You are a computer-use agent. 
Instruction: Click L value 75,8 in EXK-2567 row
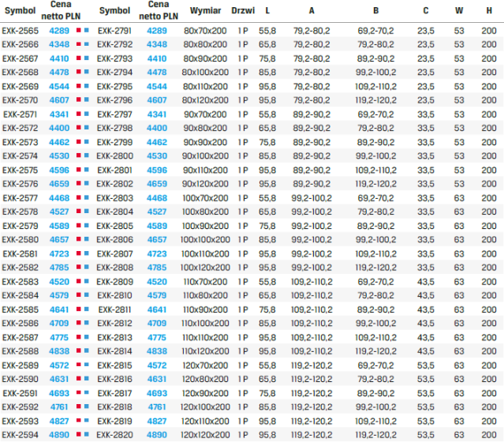[x=267, y=58]
